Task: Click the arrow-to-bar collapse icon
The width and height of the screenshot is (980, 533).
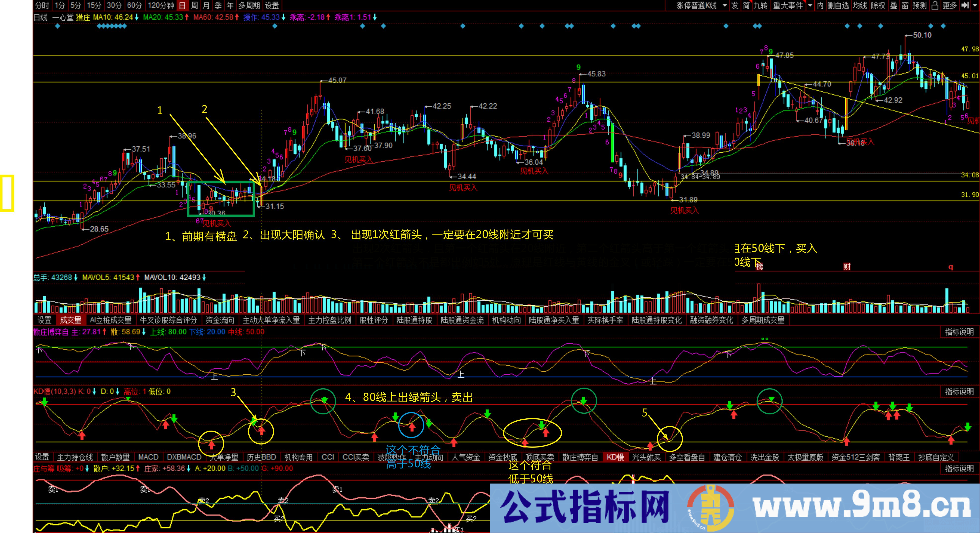Action: click(x=965, y=5)
